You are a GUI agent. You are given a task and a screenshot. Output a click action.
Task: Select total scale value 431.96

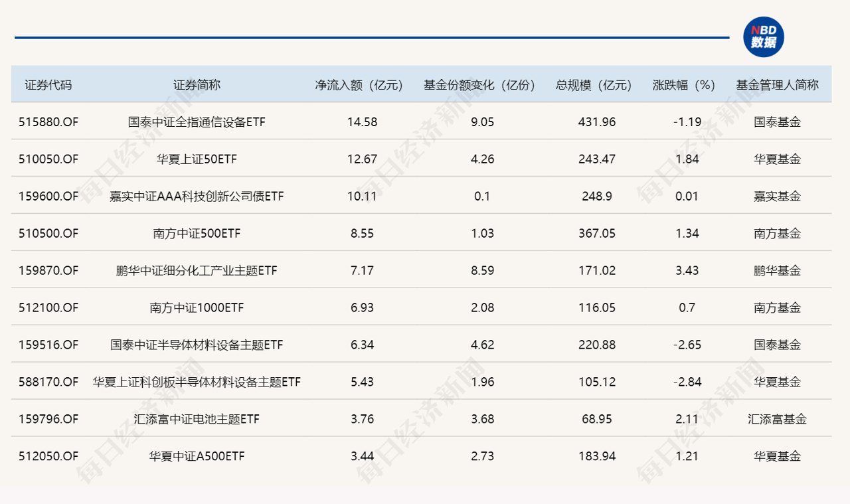coord(596,122)
